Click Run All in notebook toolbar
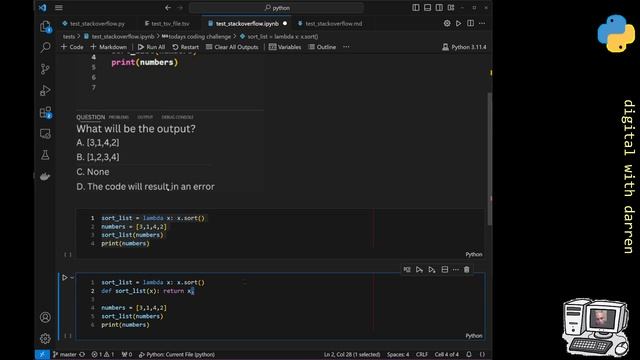The width and height of the screenshot is (640, 360). [x=151, y=47]
